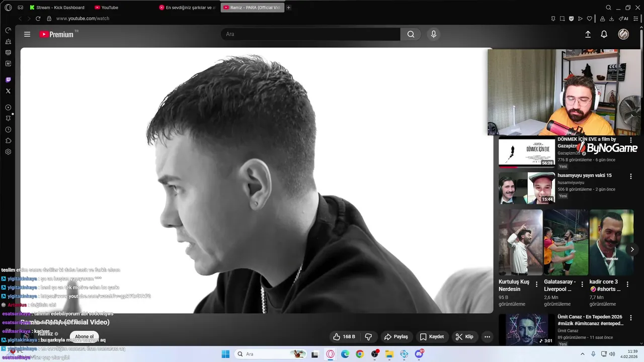
Task: Like the video with 168 B
Action: 344,337
